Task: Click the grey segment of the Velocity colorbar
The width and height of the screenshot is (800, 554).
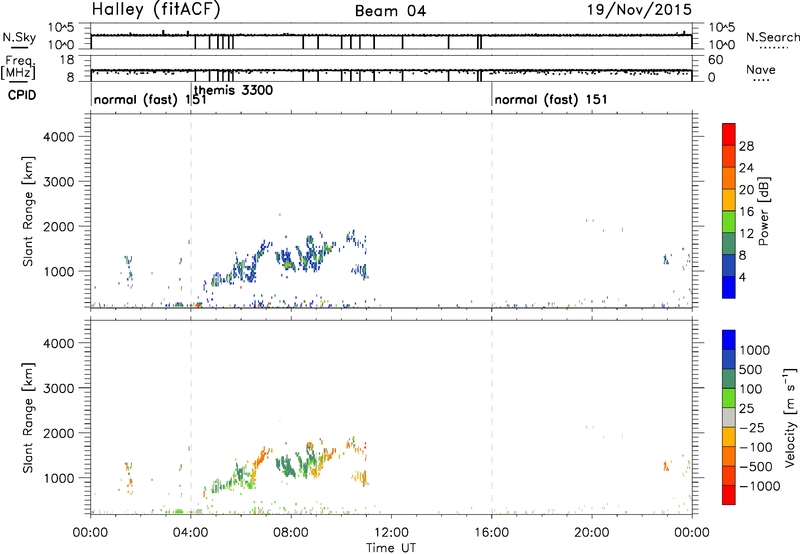Action: (729, 417)
